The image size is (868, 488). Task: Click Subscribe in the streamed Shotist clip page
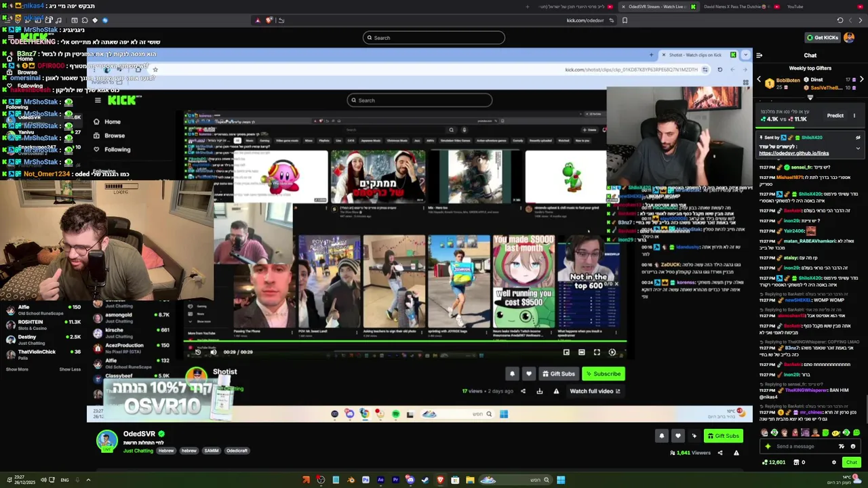pos(604,374)
